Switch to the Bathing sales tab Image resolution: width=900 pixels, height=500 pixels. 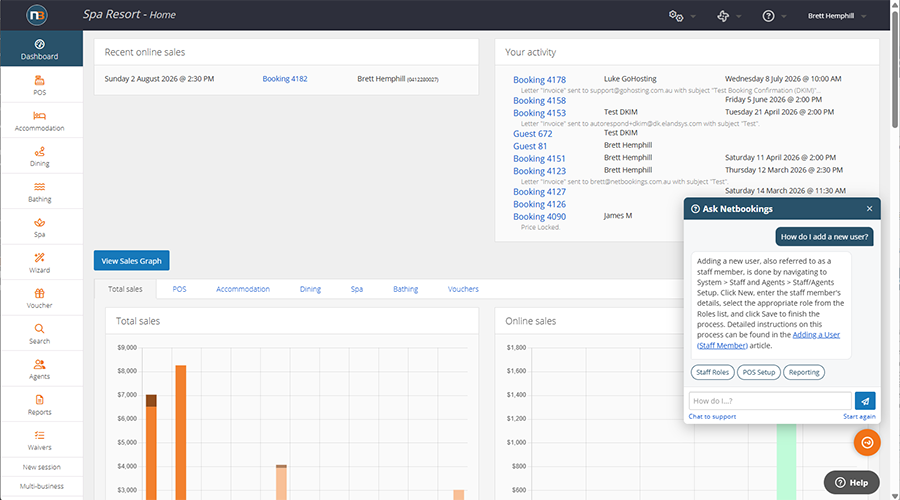405,289
